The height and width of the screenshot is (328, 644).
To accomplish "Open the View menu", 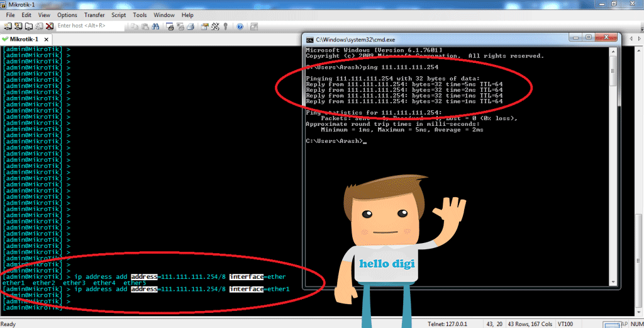I will (x=44, y=15).
